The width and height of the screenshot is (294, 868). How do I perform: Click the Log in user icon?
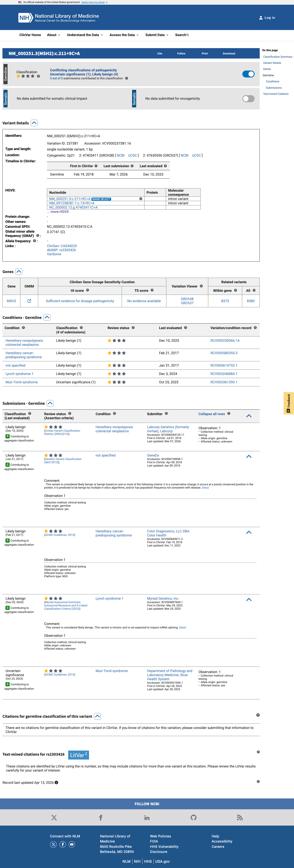click(x=261, y=18)
